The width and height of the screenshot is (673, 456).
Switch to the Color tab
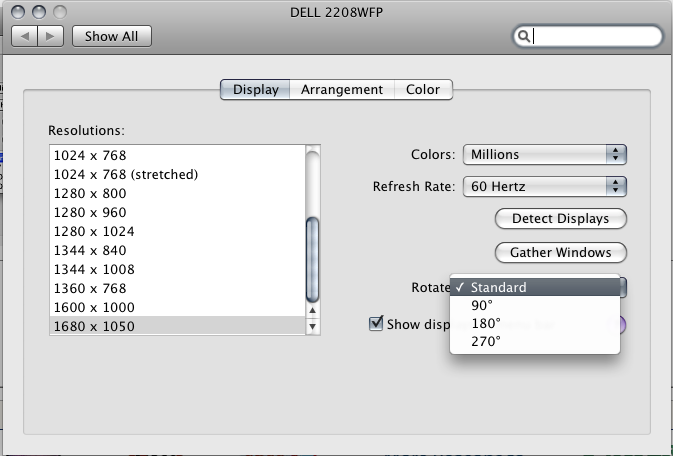(423, 89)
